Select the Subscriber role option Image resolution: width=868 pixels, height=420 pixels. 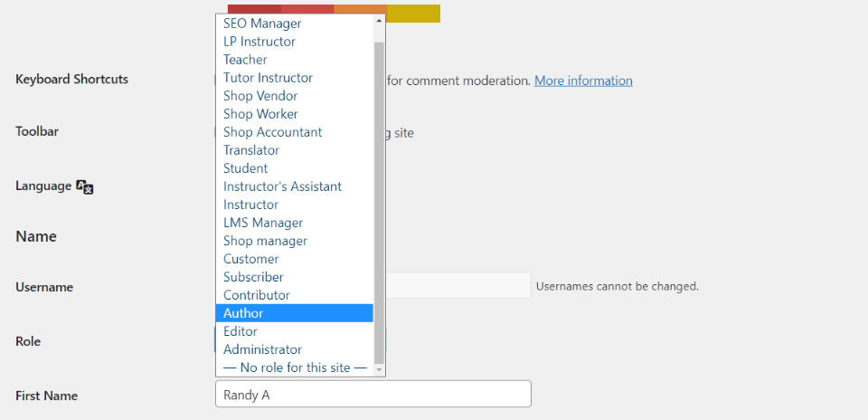point(253,277)
